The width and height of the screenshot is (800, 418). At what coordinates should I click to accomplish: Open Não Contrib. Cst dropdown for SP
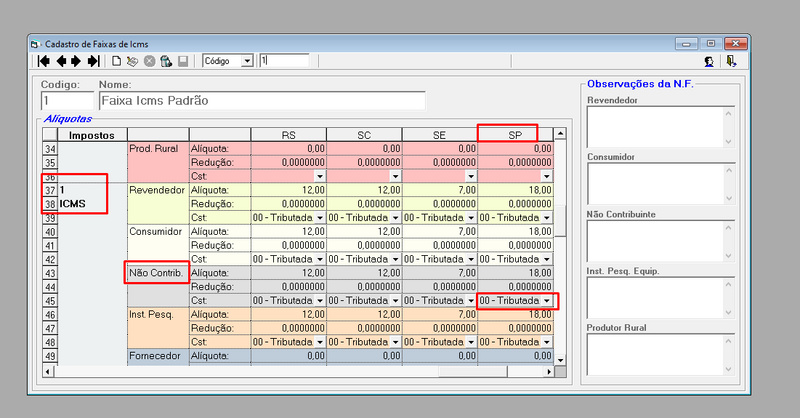(x=546, y=301)
